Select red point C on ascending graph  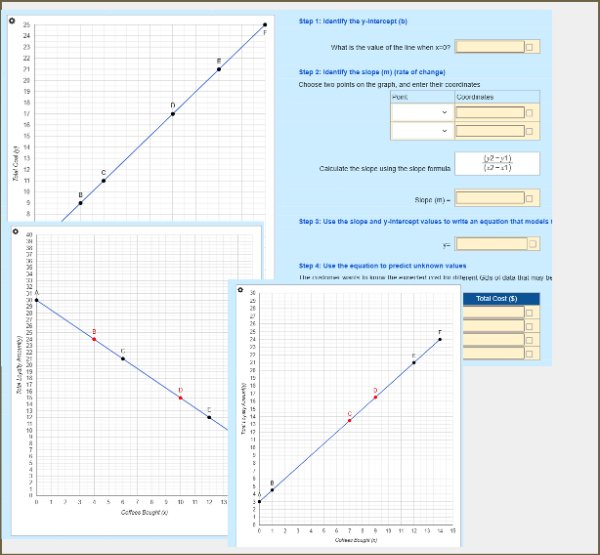(349, 421)
